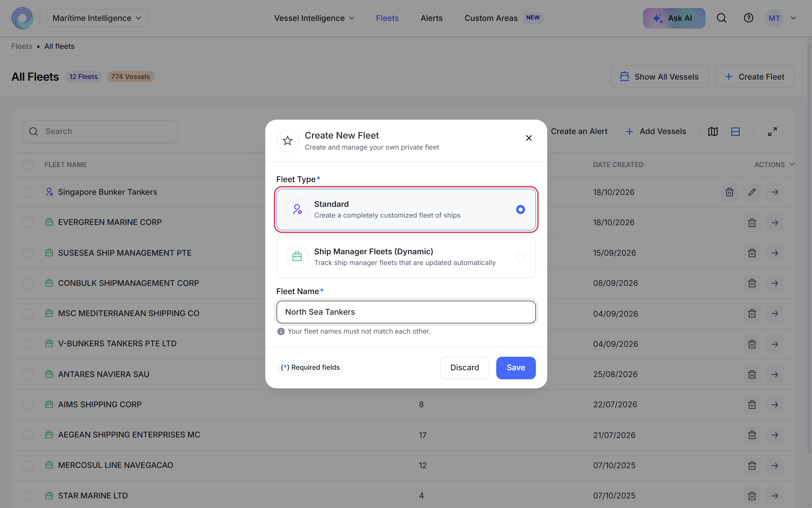Click Ask AI button
Image resolution: width=812 pixels, height=508 pixels.
coord(674,18)
